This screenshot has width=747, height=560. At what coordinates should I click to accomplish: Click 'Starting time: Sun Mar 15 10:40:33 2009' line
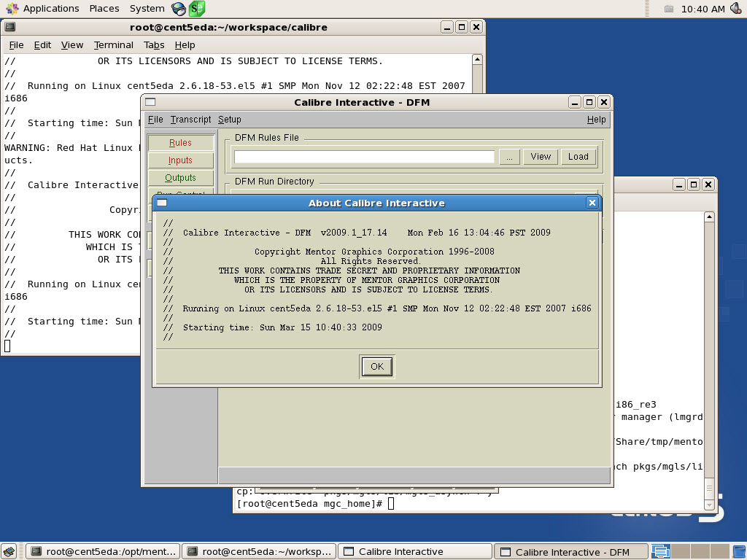click(282, 327)
